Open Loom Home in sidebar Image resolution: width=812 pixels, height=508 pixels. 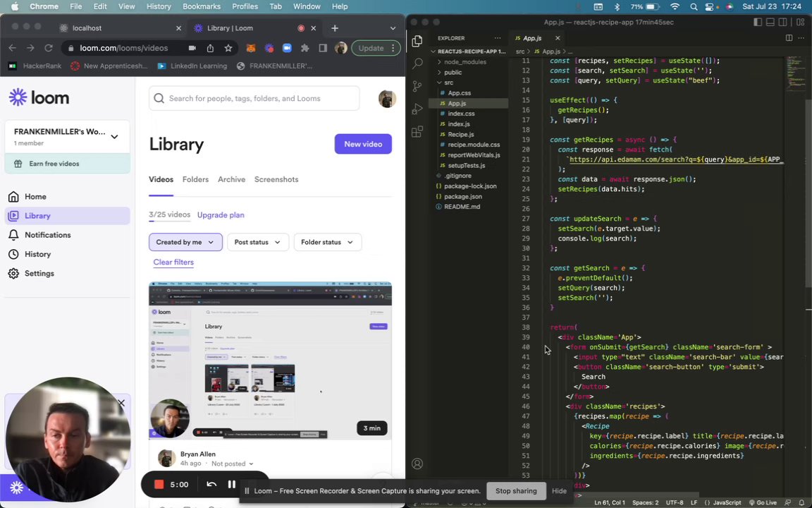68,196
